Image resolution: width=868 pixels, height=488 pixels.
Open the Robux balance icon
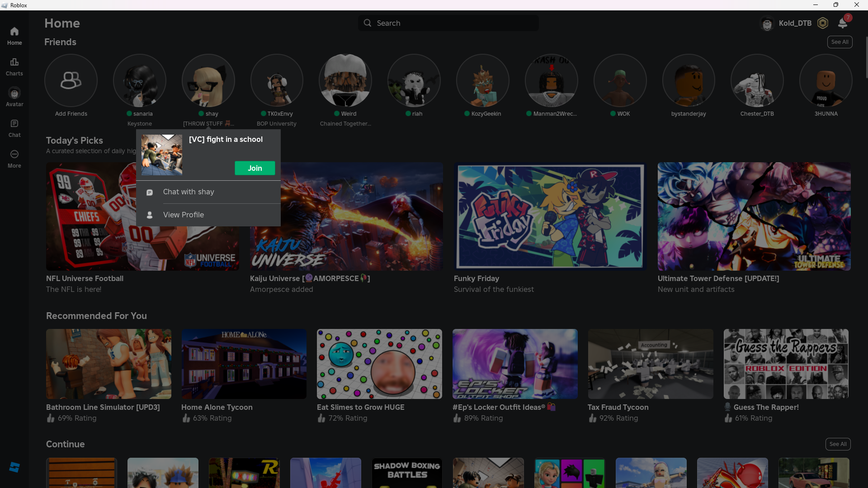[x=823, y=23]
